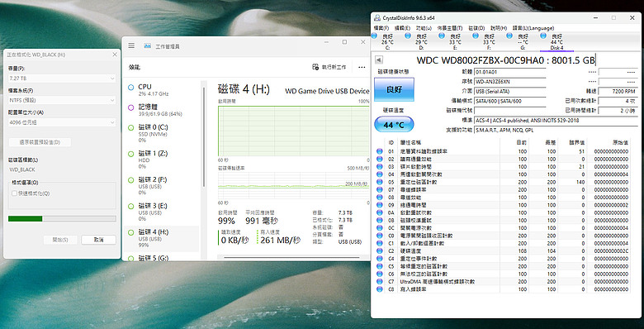This screenshot has height=329, width=644.
Task: Select the Disk 4 tab at 44 °C
Action: tap(556, 42)
